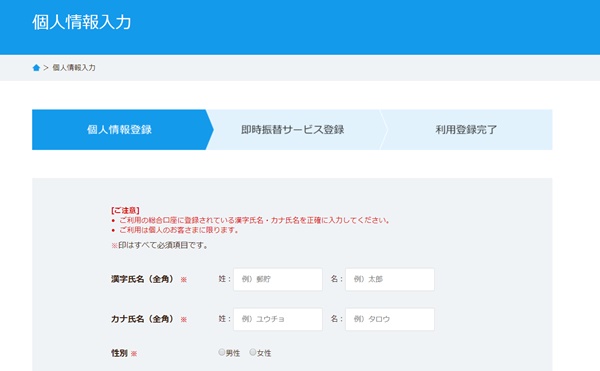This screenshot has width=600, height=371.
Task: Click the breadcrumb separator arrow after home
Action: click(x=46, y=68)
